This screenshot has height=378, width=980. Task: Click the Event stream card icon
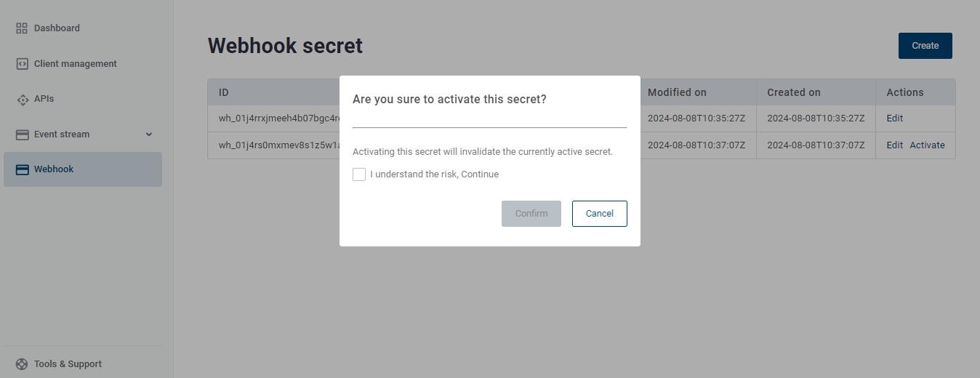click(22, 134)
